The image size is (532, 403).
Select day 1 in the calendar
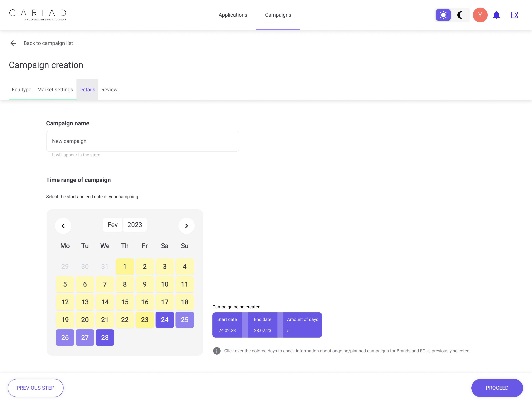pyautogui.click(x=125, y=267)
